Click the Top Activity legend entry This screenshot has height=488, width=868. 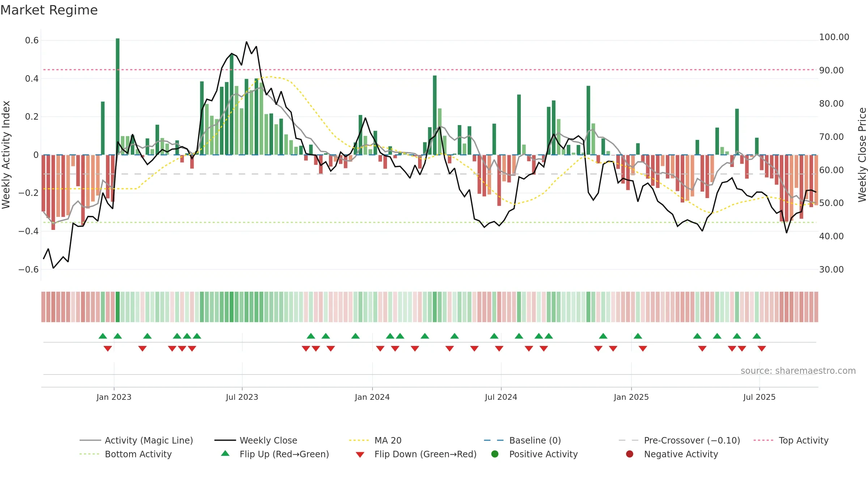tap(791, 440)
